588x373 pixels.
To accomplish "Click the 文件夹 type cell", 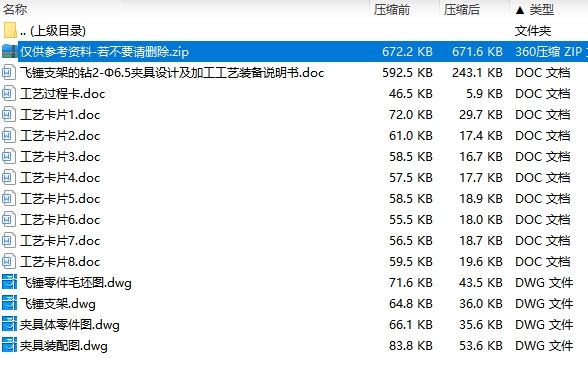I will click(x=533, y=30).
